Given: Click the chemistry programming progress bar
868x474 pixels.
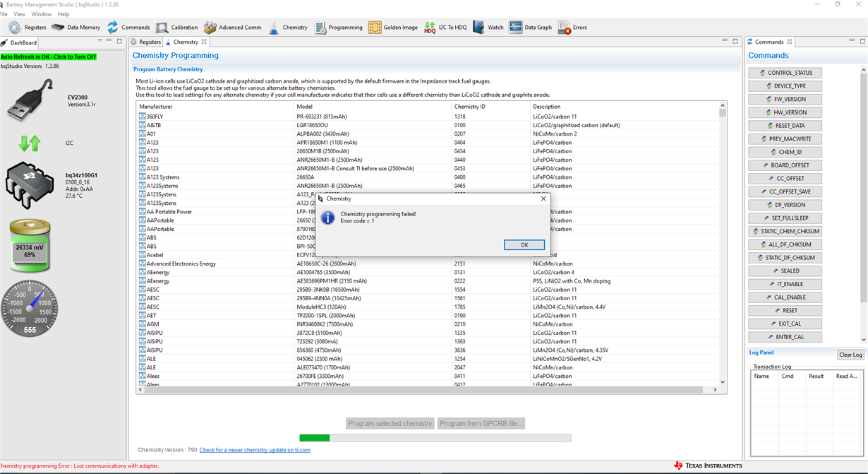Looking at the screenshot, I should pos(435,438).
